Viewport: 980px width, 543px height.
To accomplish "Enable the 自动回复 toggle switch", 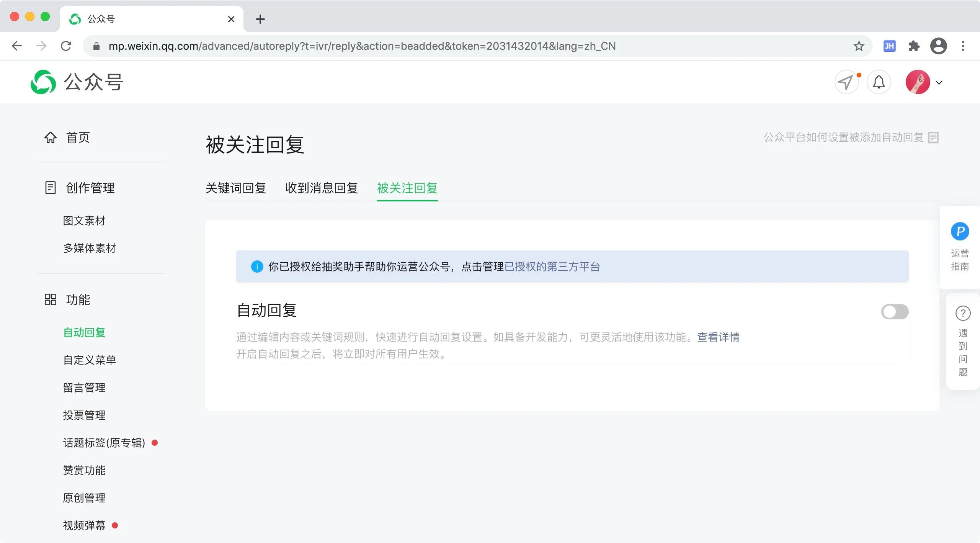I will pyautogui.click(x=894, y=312).
